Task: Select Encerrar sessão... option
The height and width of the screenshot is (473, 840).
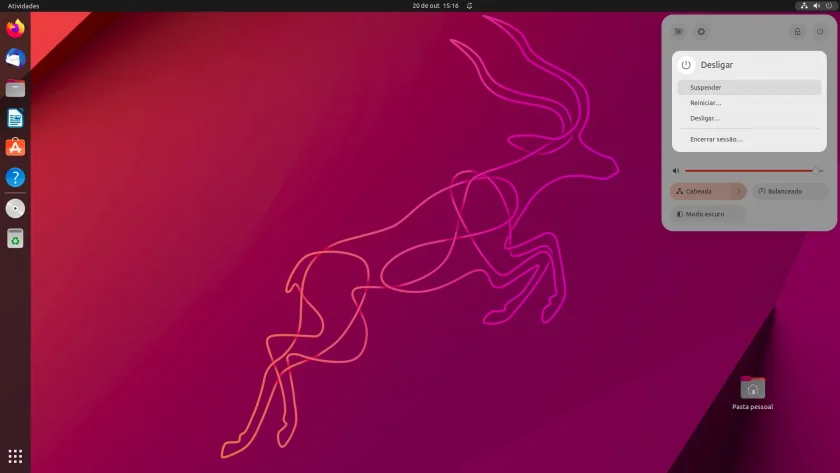Action: coord(749,139)
